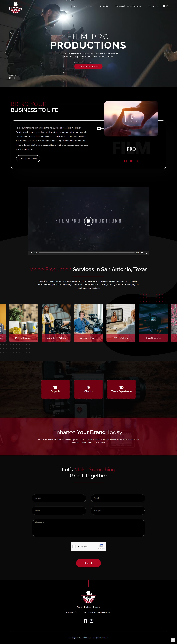Check the I'm not a robot box
177x644 pixels.
coord(74,547)
